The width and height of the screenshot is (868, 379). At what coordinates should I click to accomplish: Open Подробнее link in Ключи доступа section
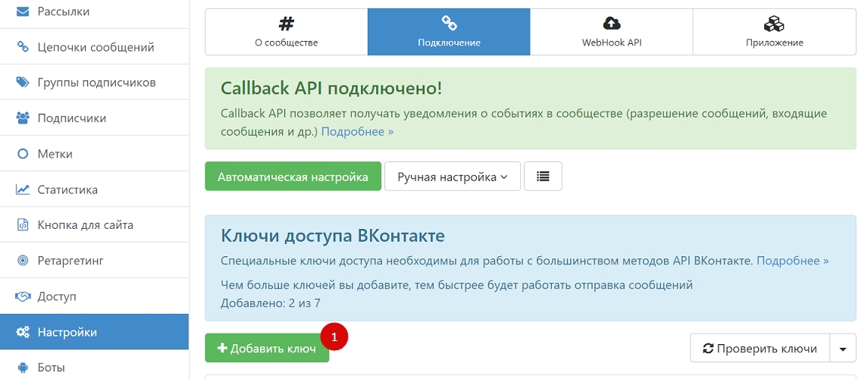point(792,261)
